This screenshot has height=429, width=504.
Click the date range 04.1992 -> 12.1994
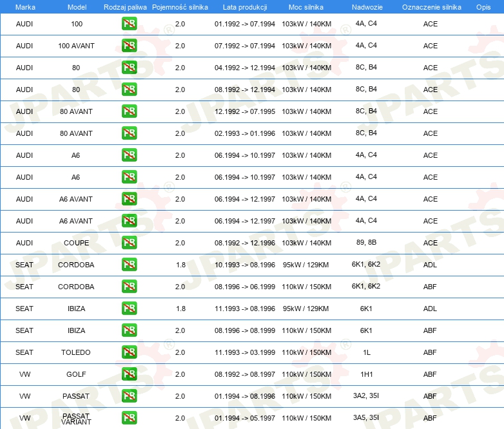245,68
